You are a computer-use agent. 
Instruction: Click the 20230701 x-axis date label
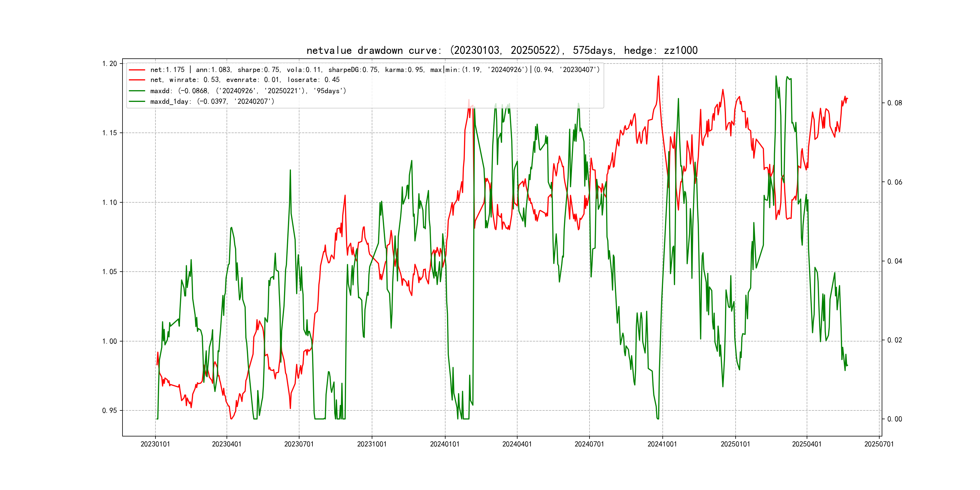pos(299,444)
